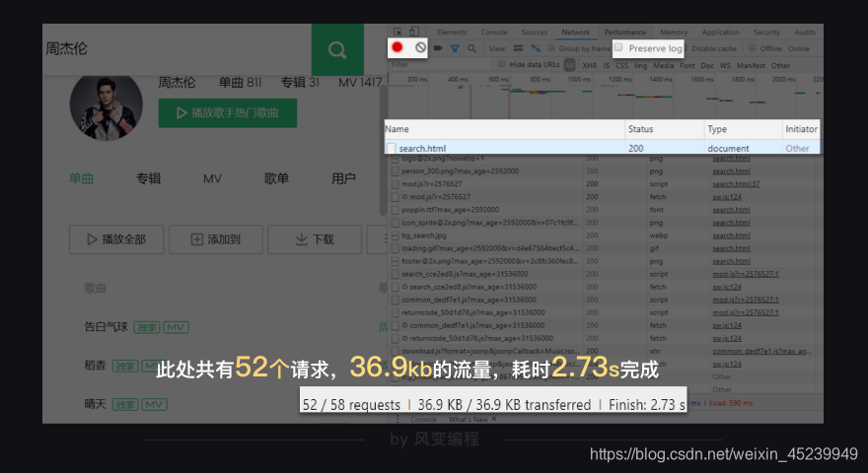Viewport: 868px width, 473px height.
Task: Toggle the waterfall overview view icon
Action: point(536,48)
